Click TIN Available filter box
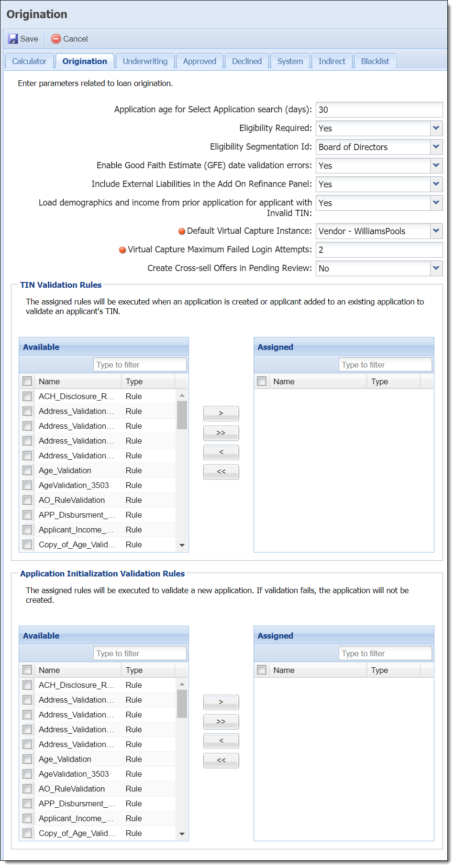The image size is (455, 868). (140, 365)
